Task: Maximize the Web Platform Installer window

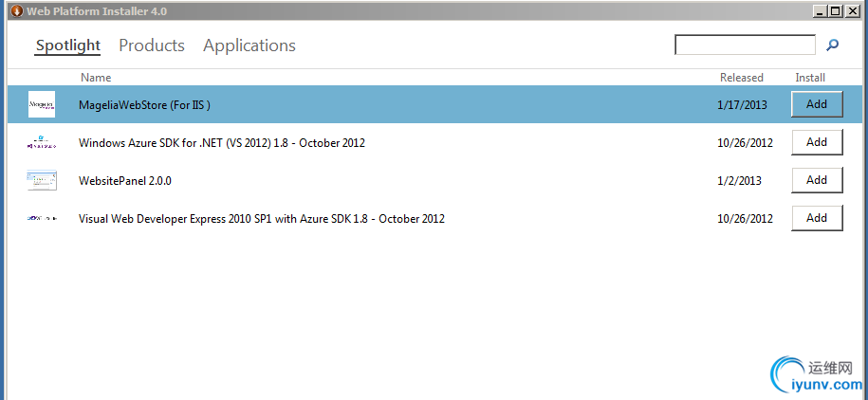Action: (837, 11)
